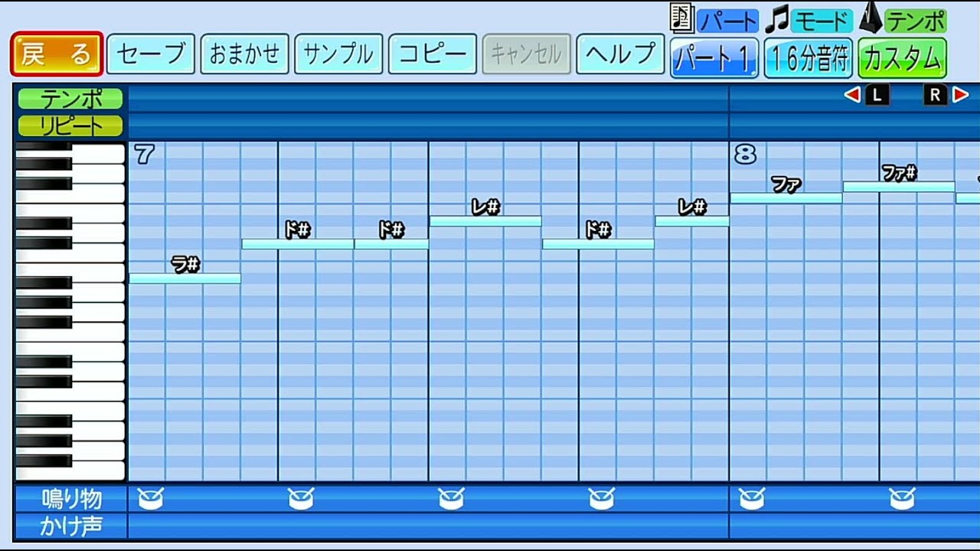Screen dimensions: 980x551
Task: Select the レ# note ending measure 7
Action: point(692,221)
